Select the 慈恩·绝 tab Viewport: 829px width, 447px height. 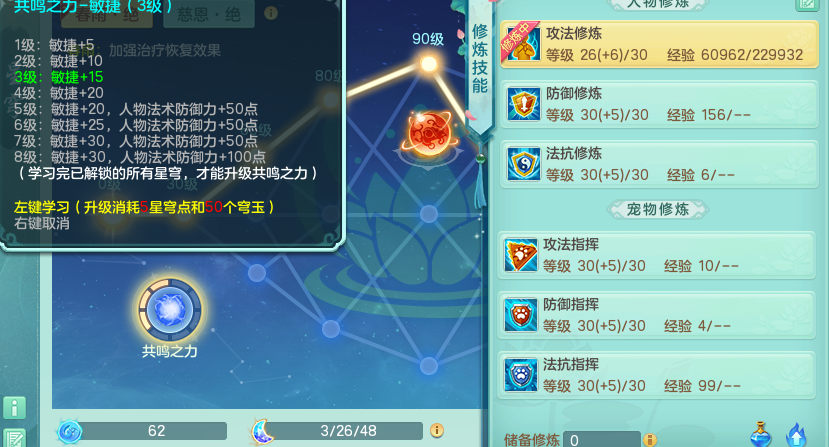[209, 14]
